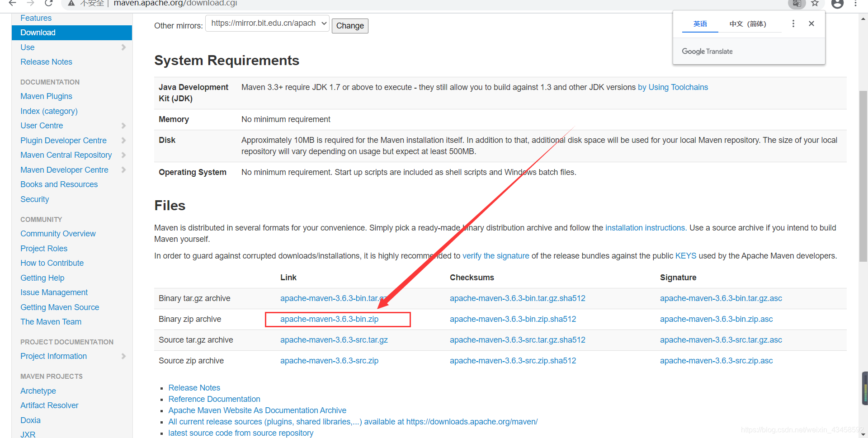Open Apache Maven Website As Documentation Archive

tap(257, 410)
